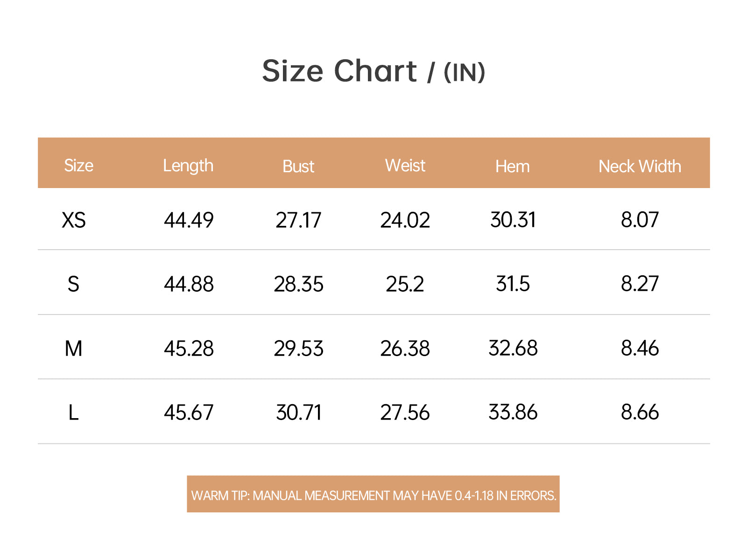Screen dimensions: 747x560
Task: Select the Bust column header
Action: 298,167
